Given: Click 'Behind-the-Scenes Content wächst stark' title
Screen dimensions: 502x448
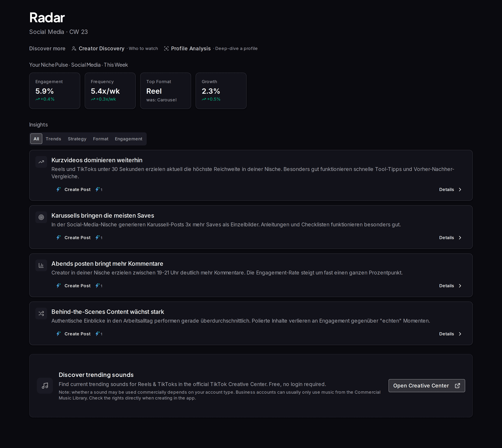Looking at the screenshot, I should (108, 312).
